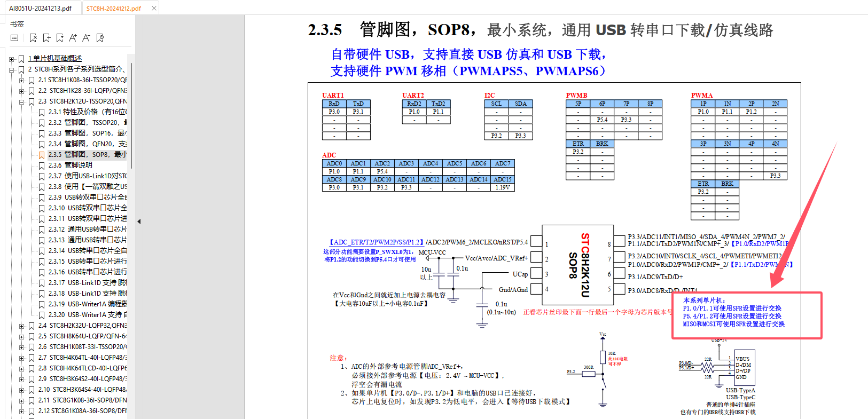Open bookmark 2.3.4 管脚图 QFN20
Image resolution: width=868 pixels, height=419 pixels.
click(x=88, y=144)
